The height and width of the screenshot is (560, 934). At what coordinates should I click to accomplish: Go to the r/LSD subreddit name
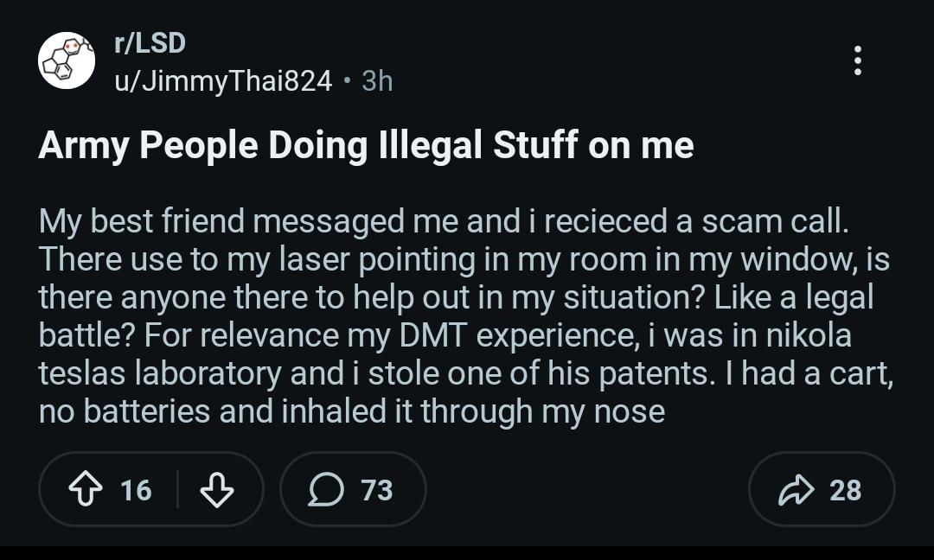pos(150,42)
